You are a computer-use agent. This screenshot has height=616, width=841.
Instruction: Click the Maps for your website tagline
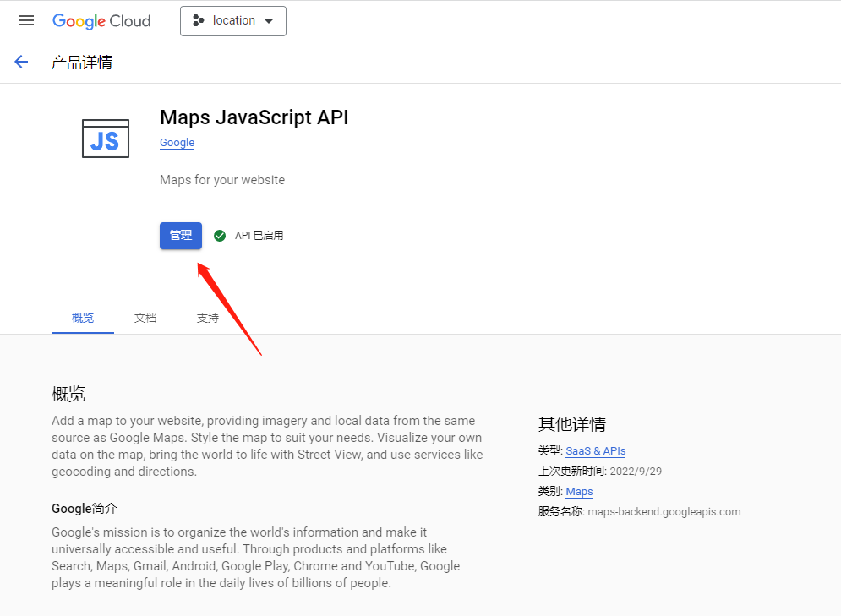pos(222,180)
